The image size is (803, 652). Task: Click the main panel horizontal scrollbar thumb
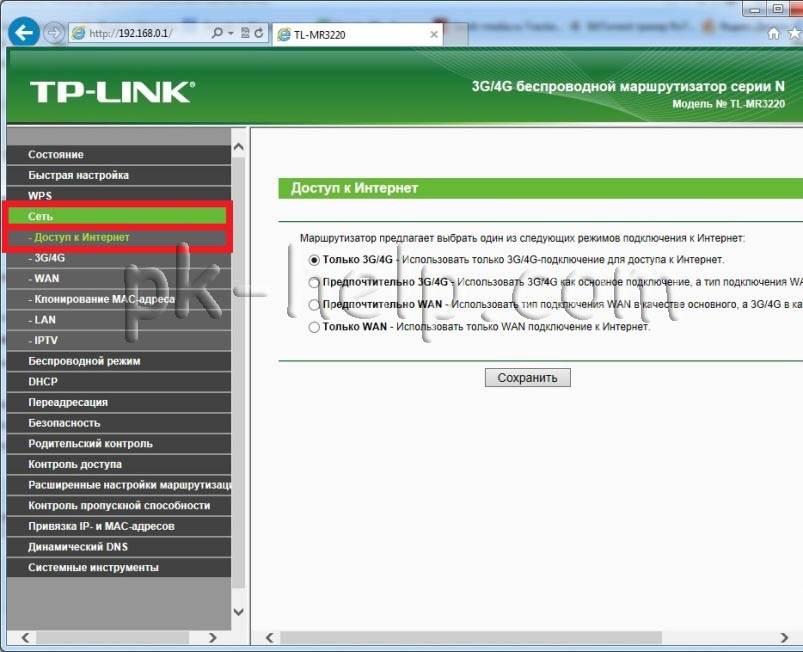[x=471, y=638]
